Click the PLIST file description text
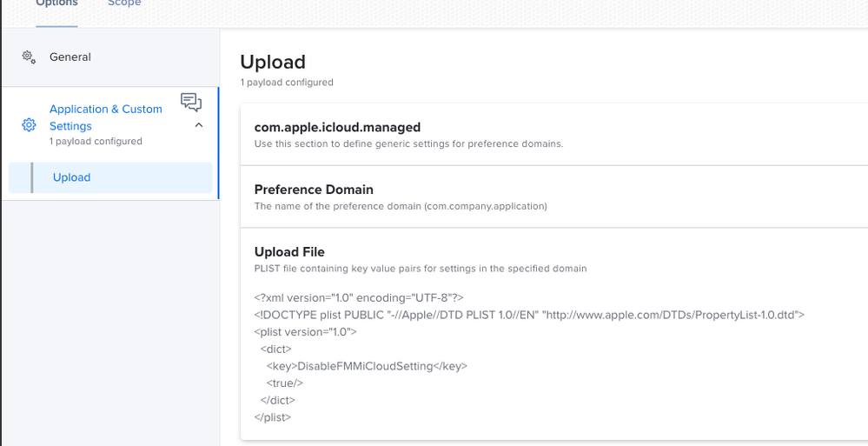Screen dimensions: 868x446 coord(421,269)
